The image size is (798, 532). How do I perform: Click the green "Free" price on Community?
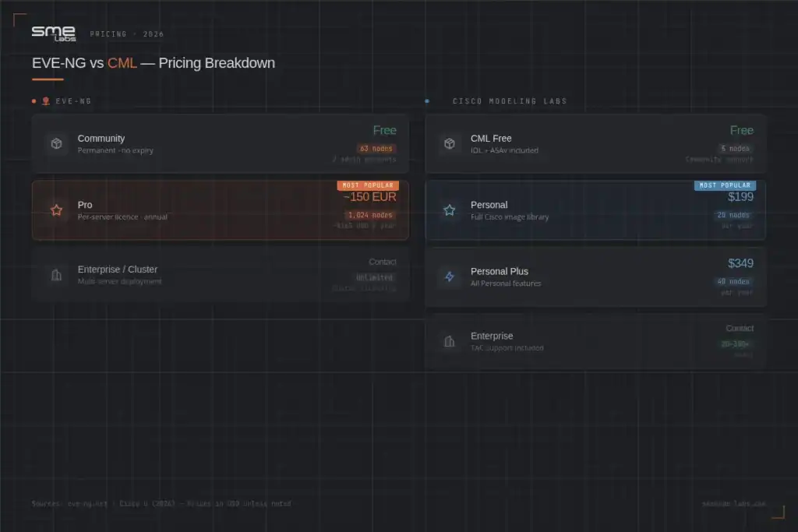384,130
